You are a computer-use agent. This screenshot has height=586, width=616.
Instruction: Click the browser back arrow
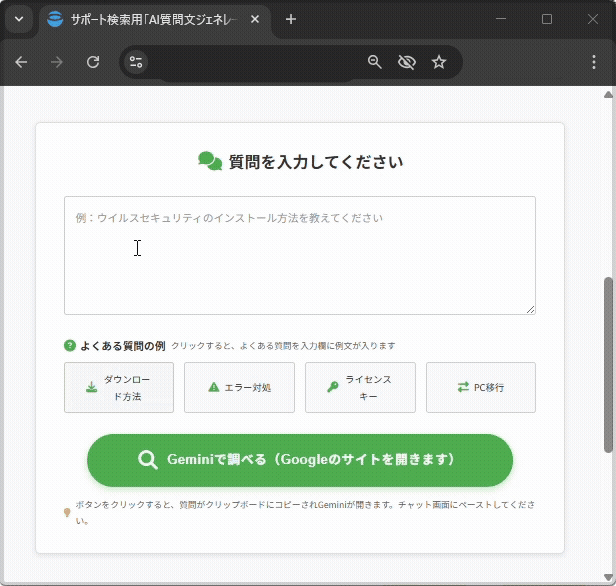pos(21,62)
